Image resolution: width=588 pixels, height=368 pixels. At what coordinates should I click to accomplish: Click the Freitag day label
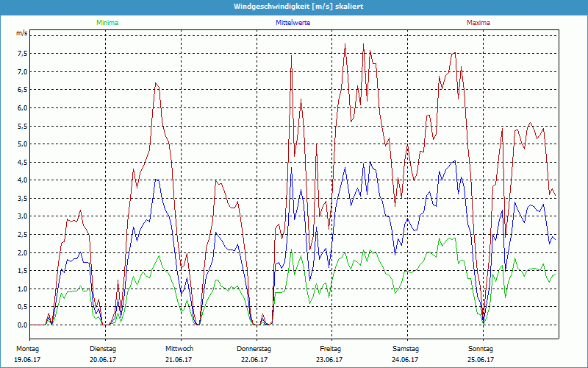[330, 349]
